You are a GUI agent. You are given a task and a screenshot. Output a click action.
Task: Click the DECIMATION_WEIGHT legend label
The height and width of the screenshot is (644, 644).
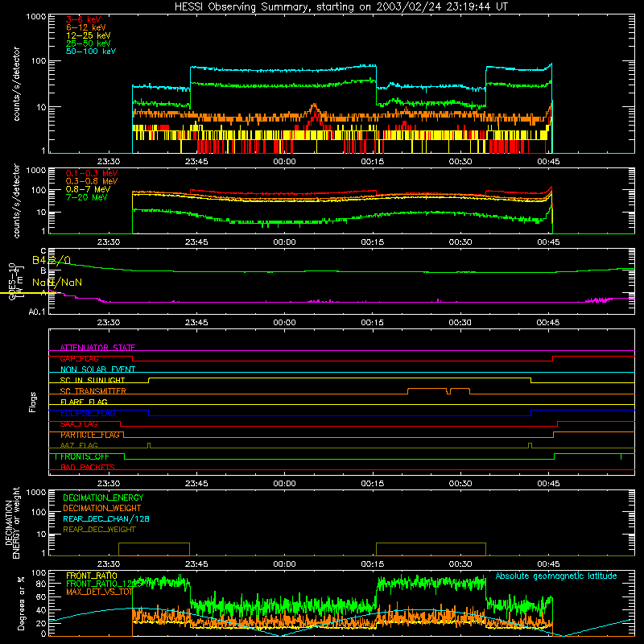pos(102,508)
